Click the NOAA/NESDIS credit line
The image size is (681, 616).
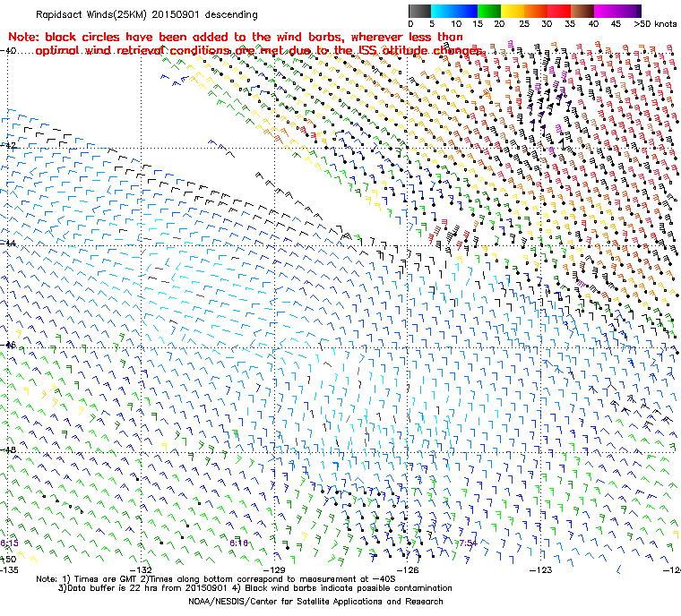click(x=315, y=602)
